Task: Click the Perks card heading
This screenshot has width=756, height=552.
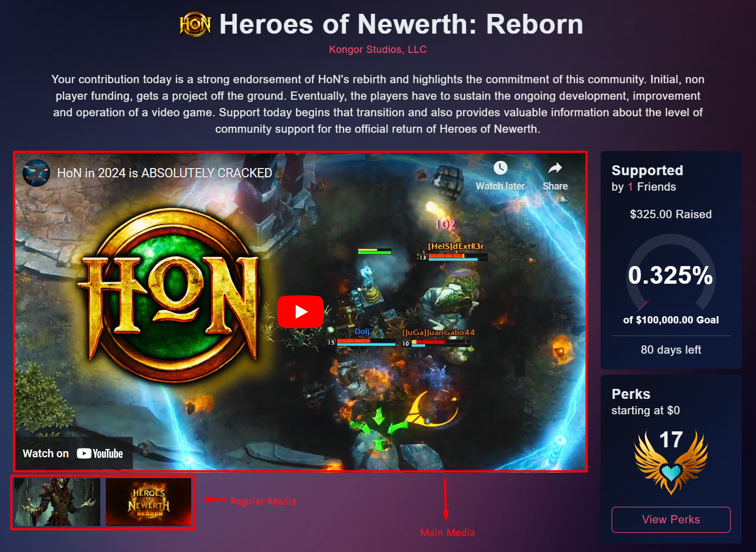Action: tap(631, 394)
